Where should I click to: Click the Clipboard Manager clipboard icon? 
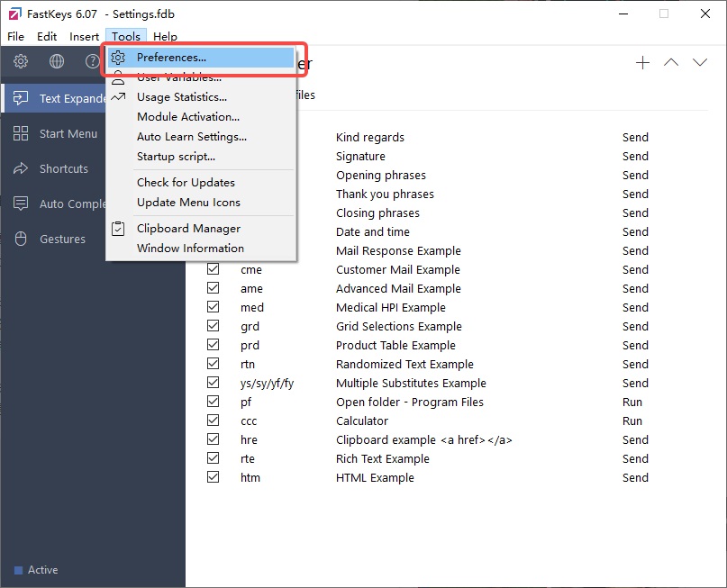(118, 229)
